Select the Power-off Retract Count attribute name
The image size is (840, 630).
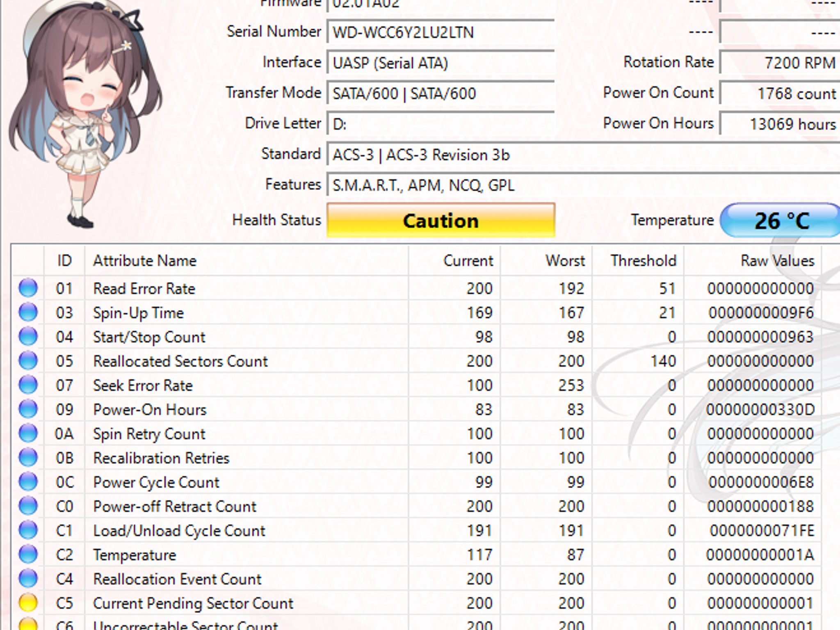click(x=175, y=506)
